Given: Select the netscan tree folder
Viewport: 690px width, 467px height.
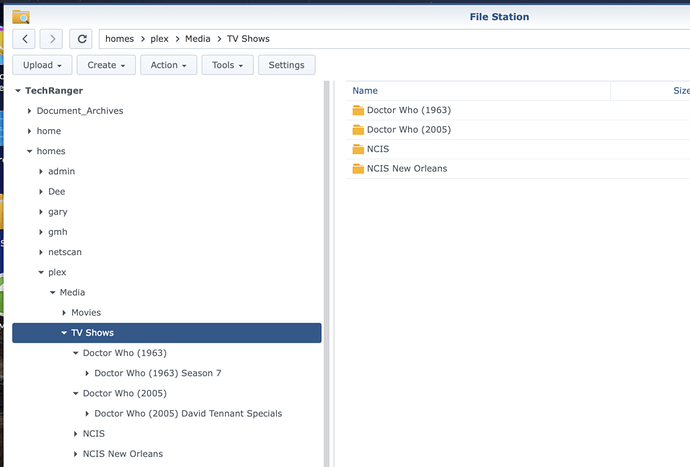Looking at the screenshot, I should [x=65, y=252].
